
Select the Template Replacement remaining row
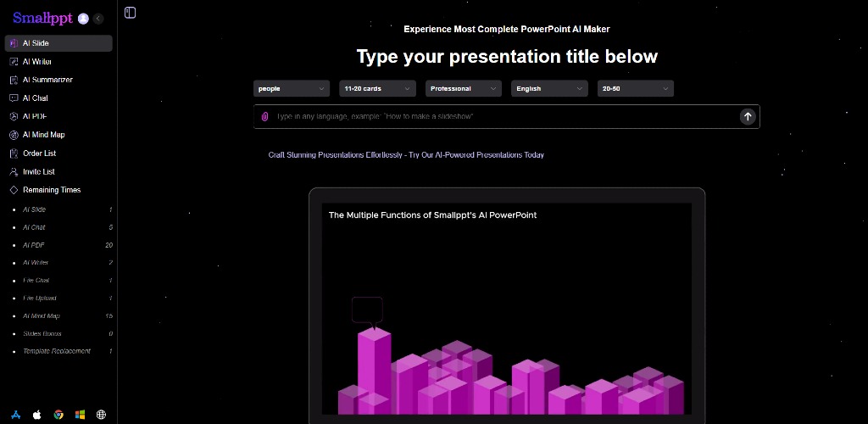[x=62, y=351]
